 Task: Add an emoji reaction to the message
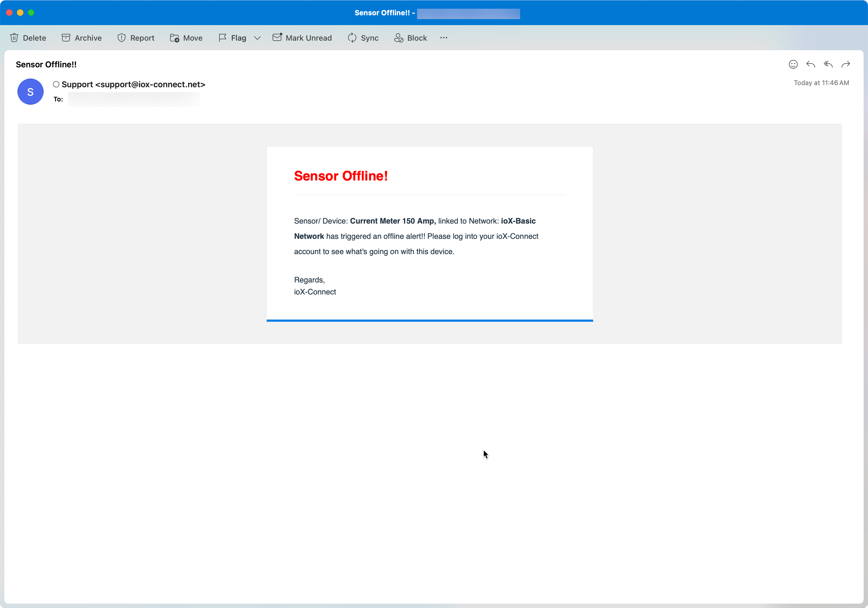(793, 64)
